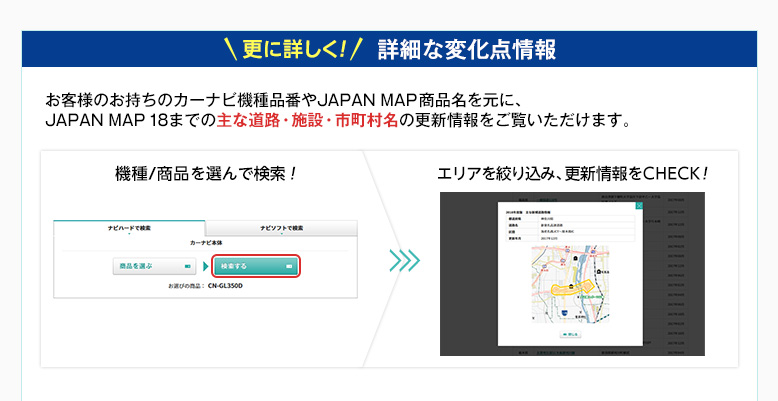Image resolution: width=778 pixels, height=401 pixels.
Task: Click the カーナビ本体 label
Action: (x=205, y=243)
